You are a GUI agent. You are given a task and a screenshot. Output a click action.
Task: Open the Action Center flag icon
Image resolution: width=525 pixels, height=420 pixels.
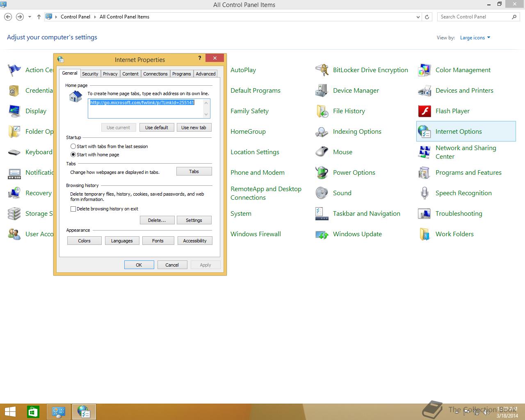click(x=14, y=70)
